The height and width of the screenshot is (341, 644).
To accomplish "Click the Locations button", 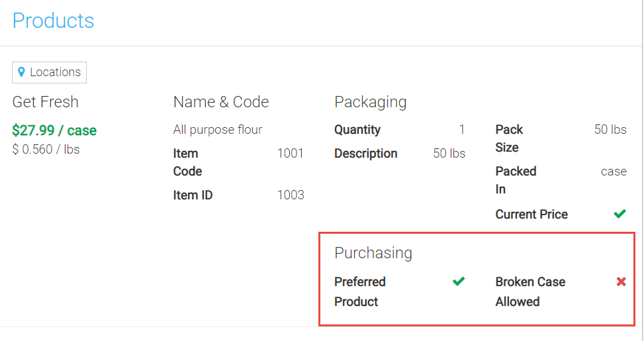I will (50, 72).
